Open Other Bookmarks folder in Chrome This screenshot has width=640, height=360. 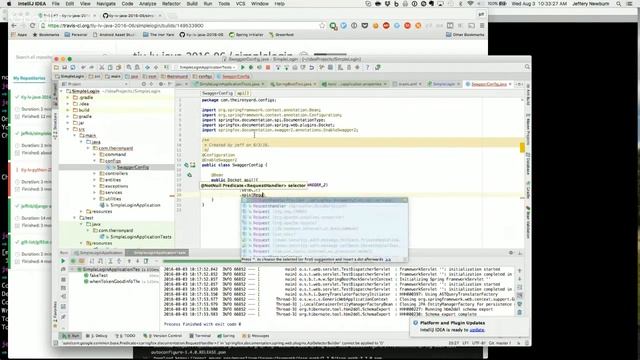point(465,35)
